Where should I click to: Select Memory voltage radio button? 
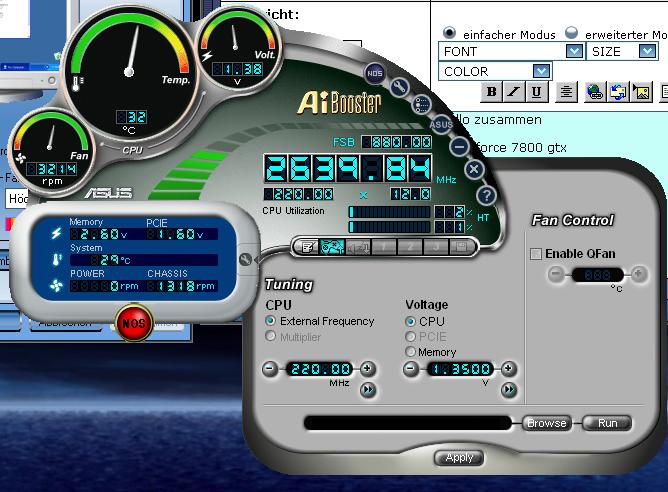[x=410, y=352]
